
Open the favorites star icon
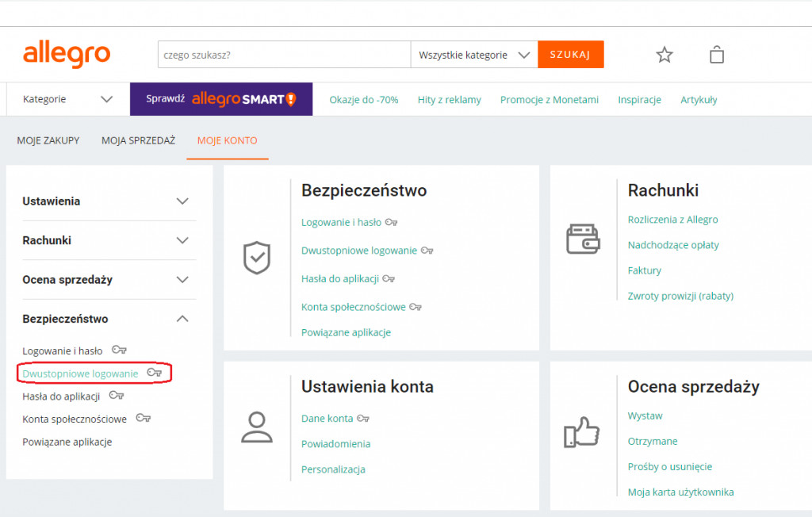coord(665,55)
